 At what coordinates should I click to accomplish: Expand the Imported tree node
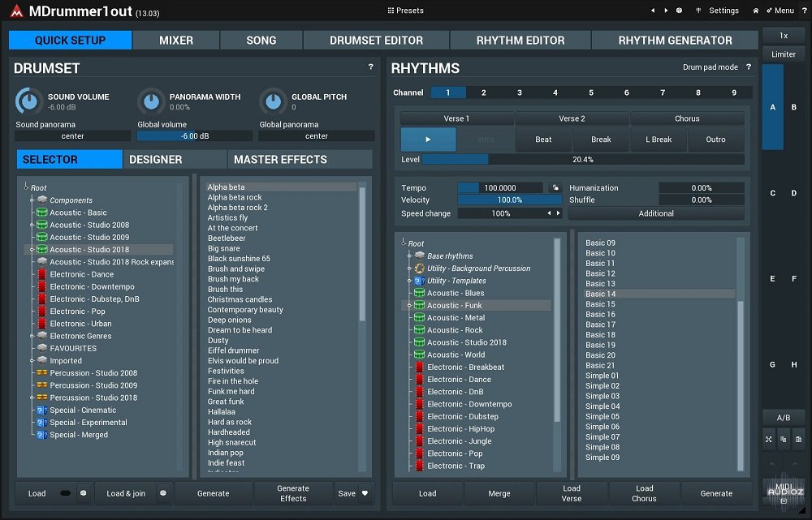pos(32,361)
